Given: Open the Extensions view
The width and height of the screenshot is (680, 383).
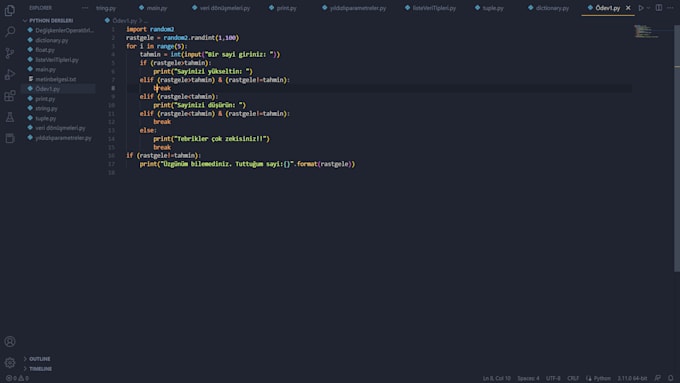Looking at the screenshot, I should [10, 95].
